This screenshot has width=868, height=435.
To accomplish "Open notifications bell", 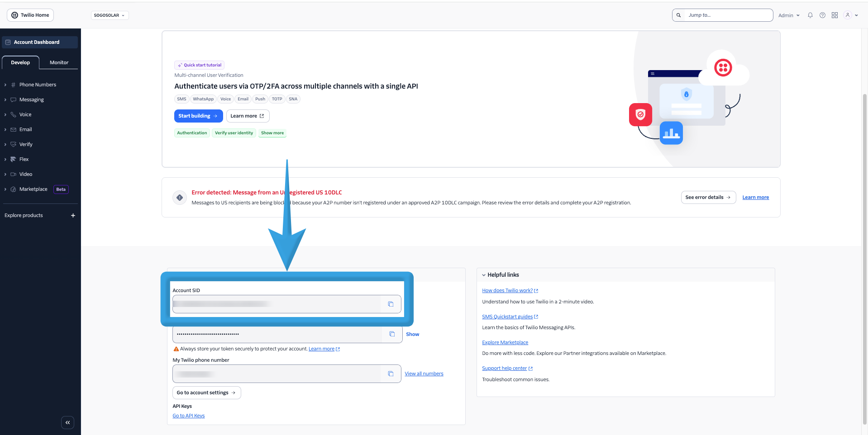I will coord(810,15).
